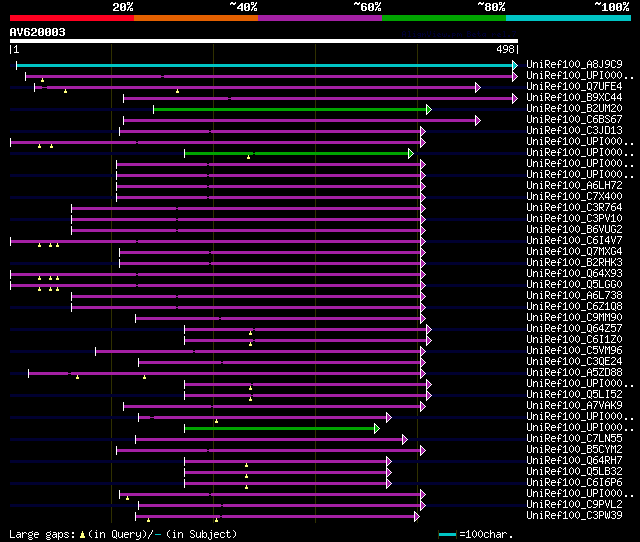This screenshot has height=542, width=640.
Task: Select hit label UniRef100_C6Z1Q8
Action: (574, 307)
